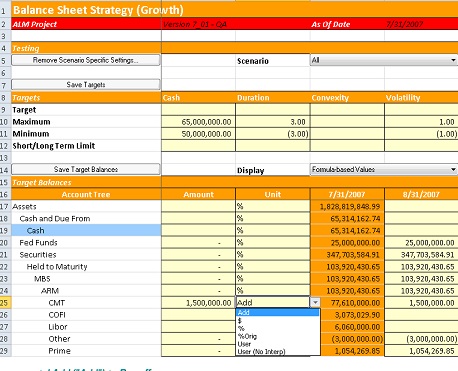Click row header 10
This screenshot has height=371, width=458.
5,122
